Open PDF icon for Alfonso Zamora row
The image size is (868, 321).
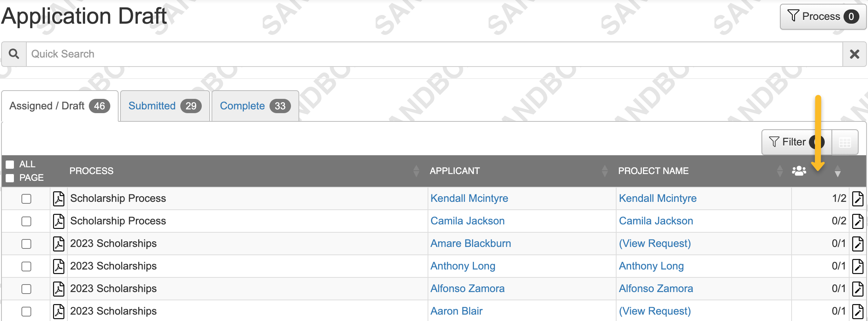point(59,289)
